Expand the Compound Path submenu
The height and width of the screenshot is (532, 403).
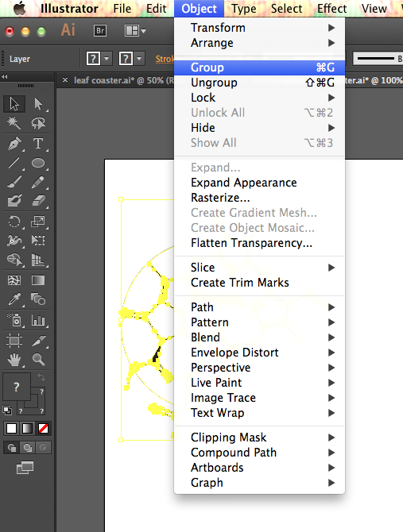[x=259, y=453]
